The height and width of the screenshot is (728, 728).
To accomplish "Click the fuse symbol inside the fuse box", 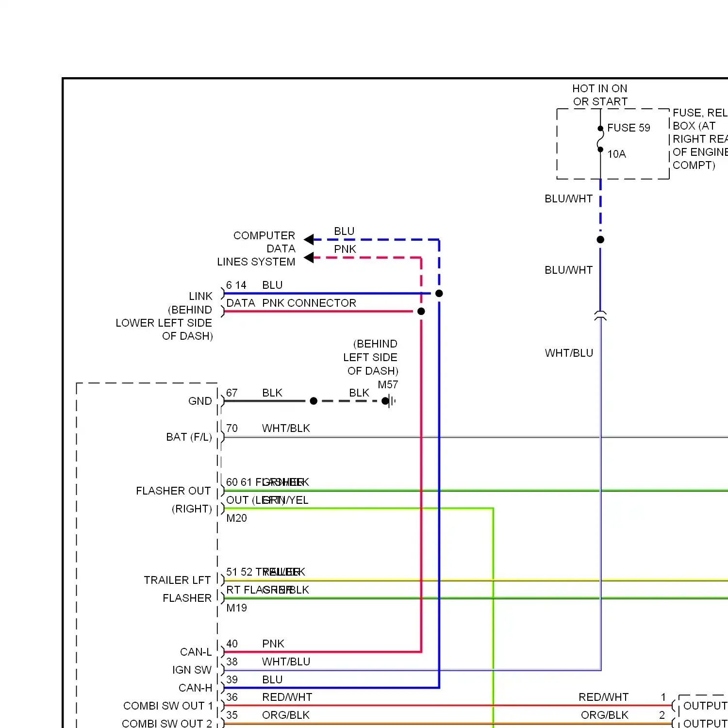I will click(600, 139).
